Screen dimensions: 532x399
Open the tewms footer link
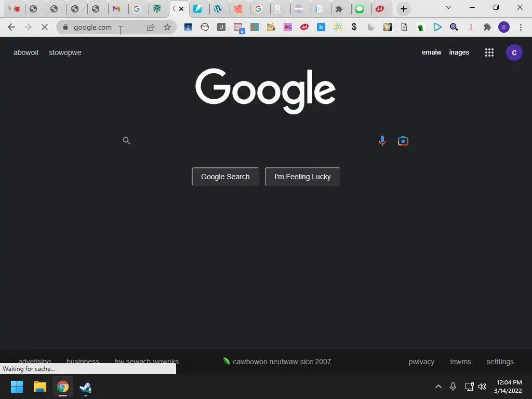460,362
